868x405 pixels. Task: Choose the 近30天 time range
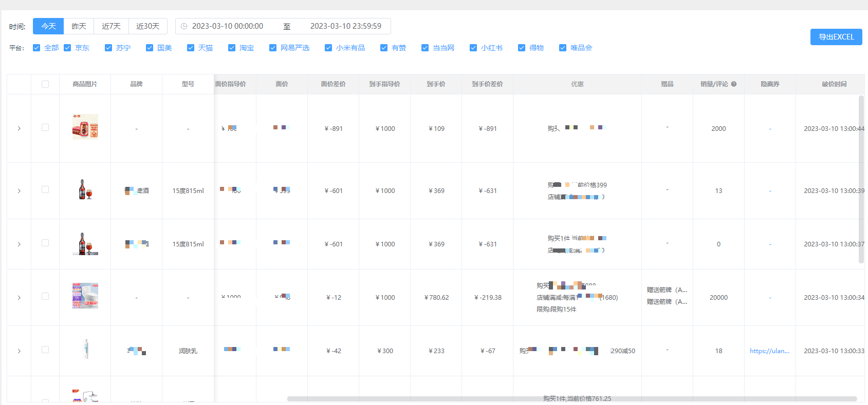coord(148,26)
